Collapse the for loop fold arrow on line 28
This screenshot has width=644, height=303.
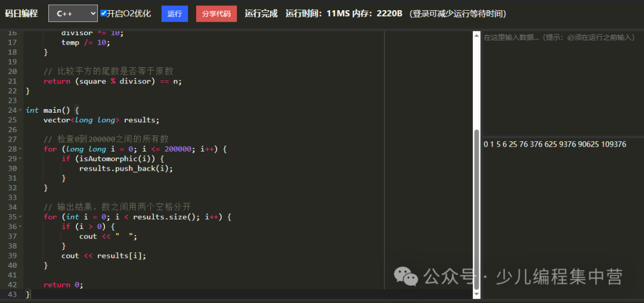20,149
